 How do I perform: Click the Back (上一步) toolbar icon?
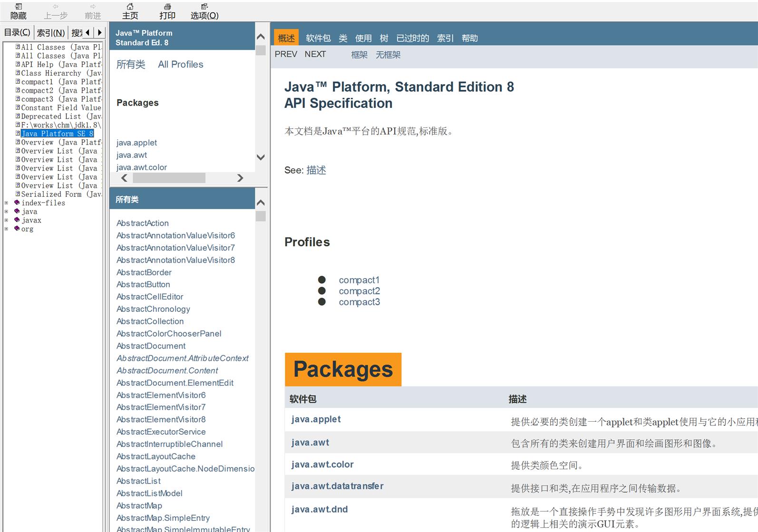coord(56,11)
